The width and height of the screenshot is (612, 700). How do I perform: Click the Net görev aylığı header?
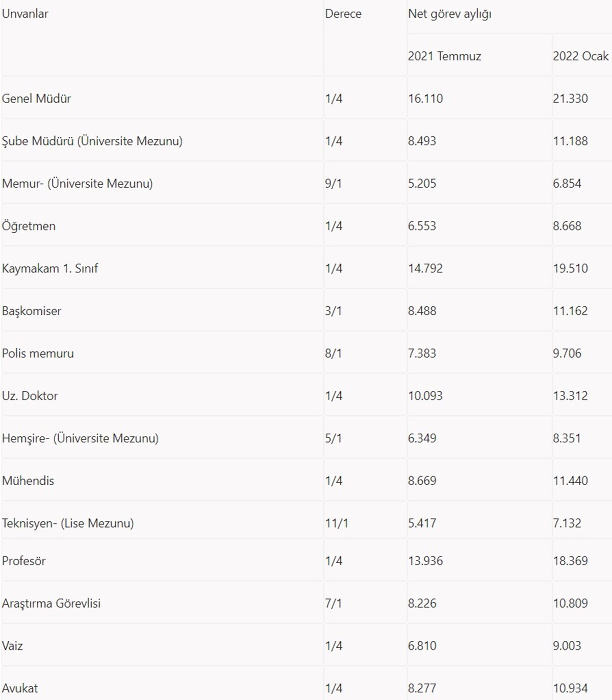[449, 14]
